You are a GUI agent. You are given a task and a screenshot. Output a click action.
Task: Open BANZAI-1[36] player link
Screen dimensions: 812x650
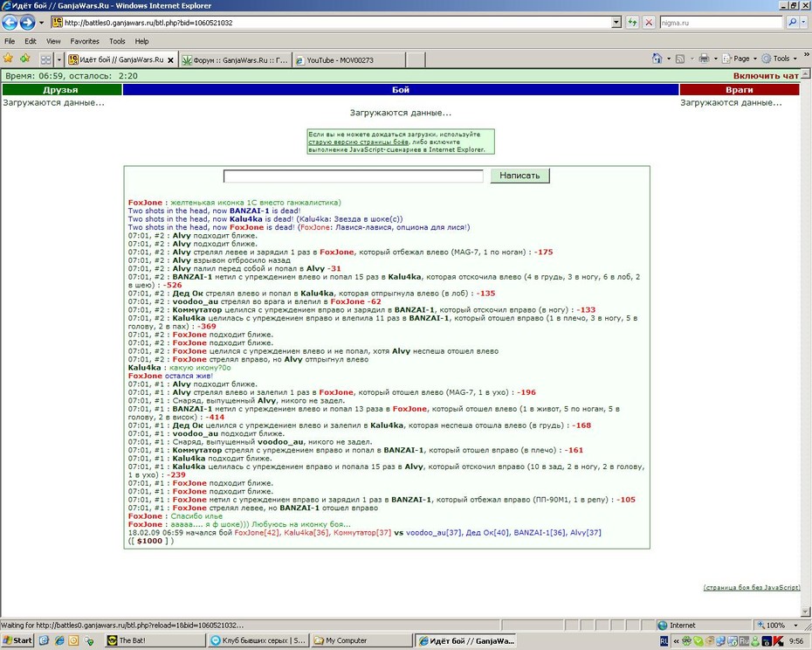click(x=540, y=532)
